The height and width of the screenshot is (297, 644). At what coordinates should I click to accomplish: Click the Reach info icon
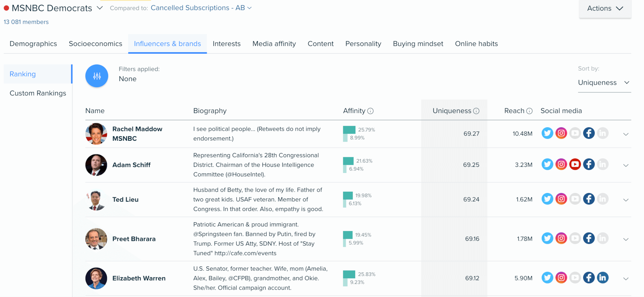(x=529, y=111)
